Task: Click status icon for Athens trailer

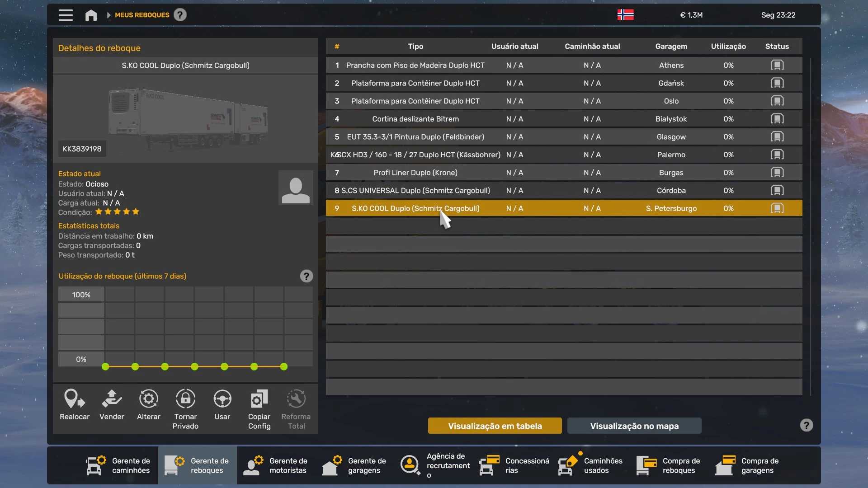Action: pyautogui.click(x=777, y=65)
